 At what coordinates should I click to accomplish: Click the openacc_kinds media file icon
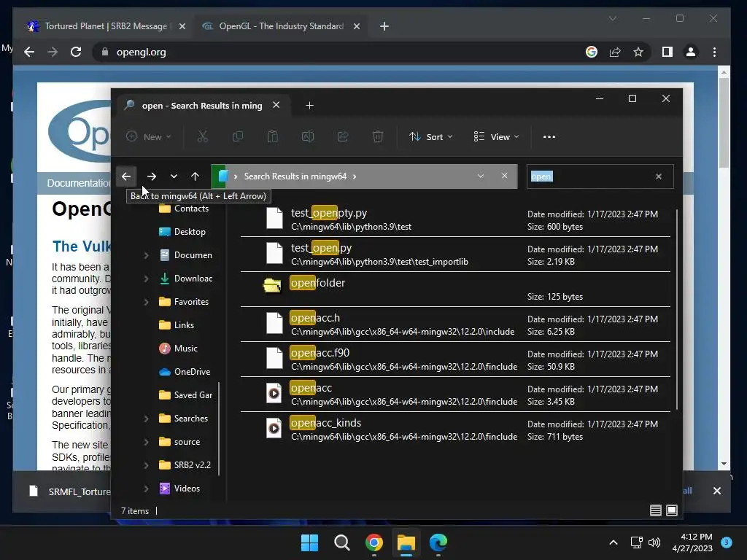tap(274, 429)
